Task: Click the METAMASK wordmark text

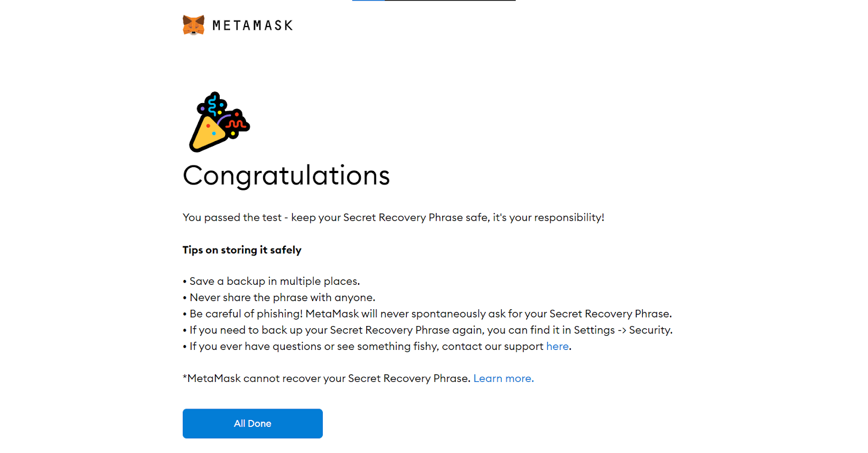Action: click(x=253, y=25)
